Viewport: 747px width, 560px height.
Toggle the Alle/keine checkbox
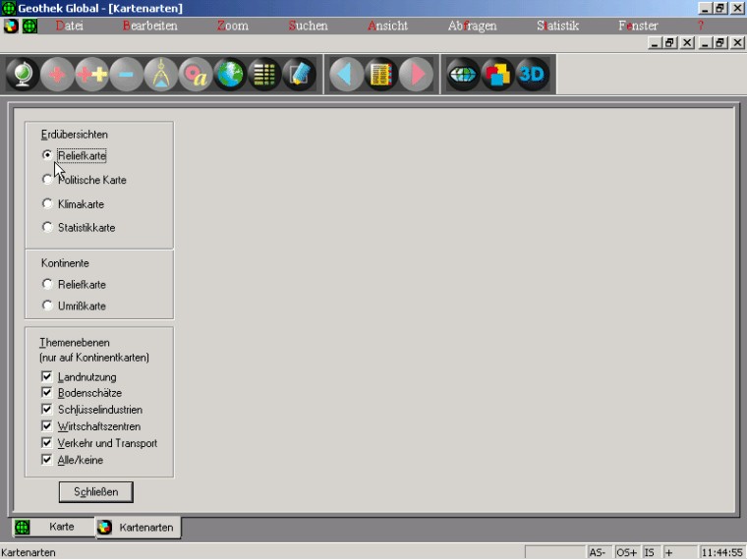pyautogui.click(x=47, y=460)
